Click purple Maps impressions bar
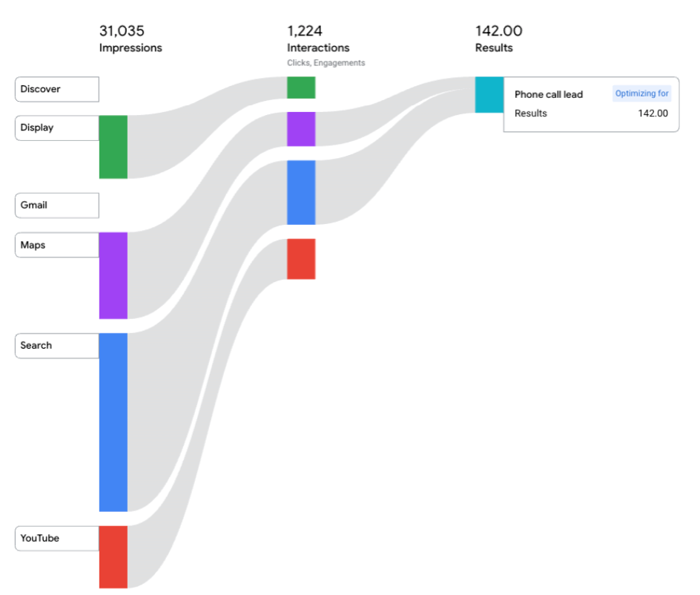700x595 pixels. [x=113, y=275]
